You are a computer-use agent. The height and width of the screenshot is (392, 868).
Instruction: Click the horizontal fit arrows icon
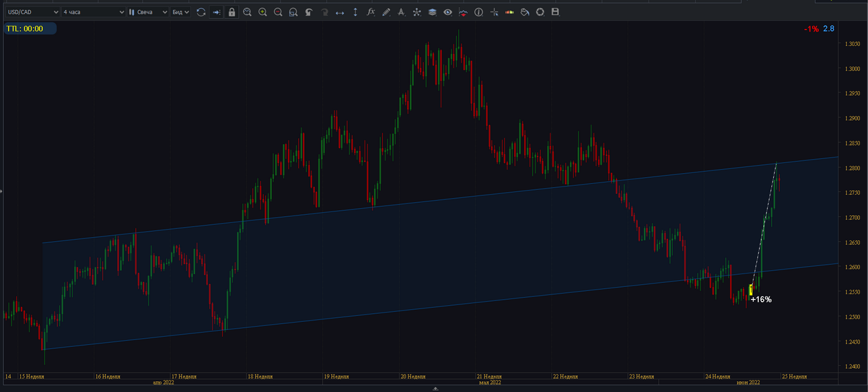pos(340,12)
